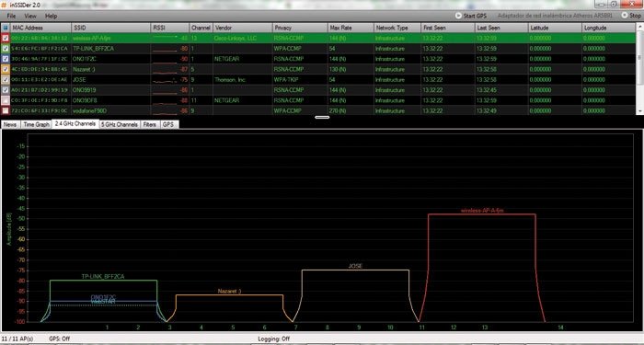The height and width of the screenshot is (345, 644).
Task: Click the Stop scanning icon
Action: pyautogui.click(x=625, y=16)
